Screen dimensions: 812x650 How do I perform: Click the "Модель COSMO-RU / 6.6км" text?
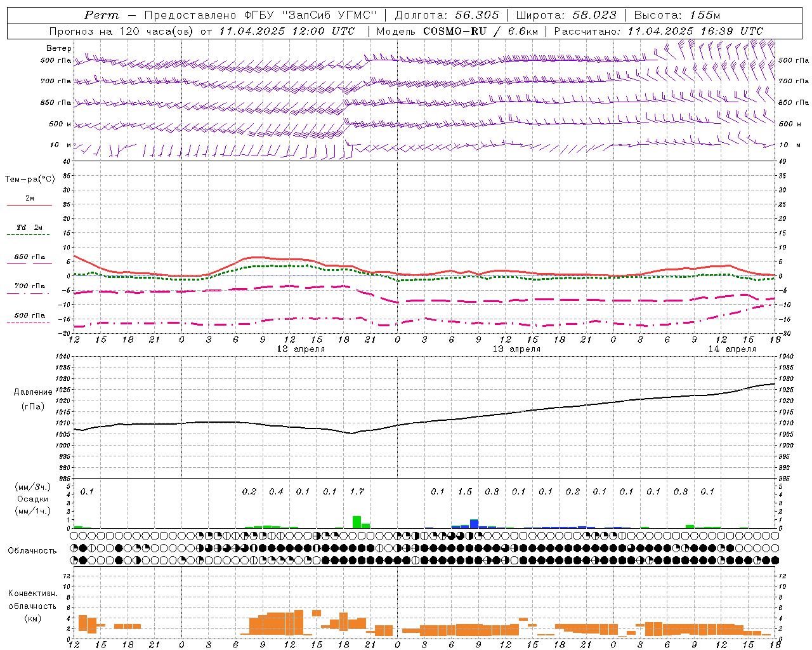point(457,31)
